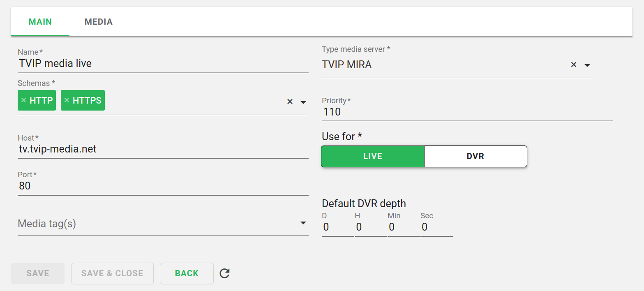This screenshot has width=644, height=291.
Task: Expand the Schemas dropdown arrow
Action: tap(303, 102)
